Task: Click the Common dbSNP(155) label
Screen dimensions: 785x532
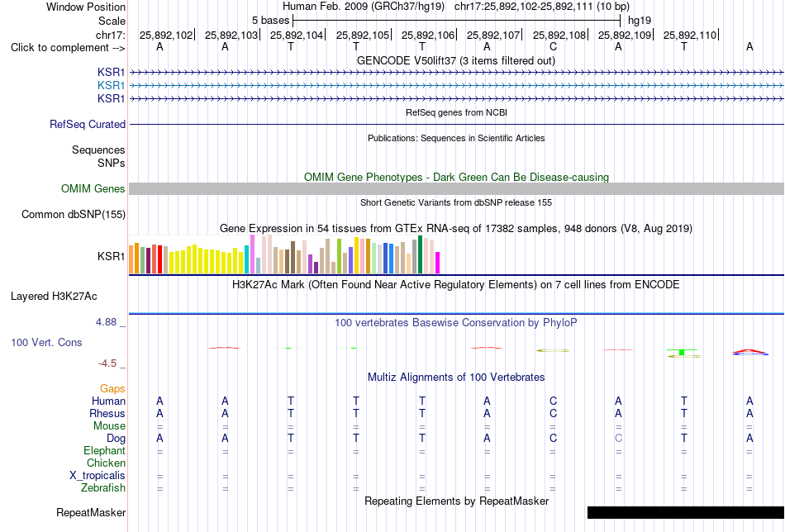Action: pos(74,214)
